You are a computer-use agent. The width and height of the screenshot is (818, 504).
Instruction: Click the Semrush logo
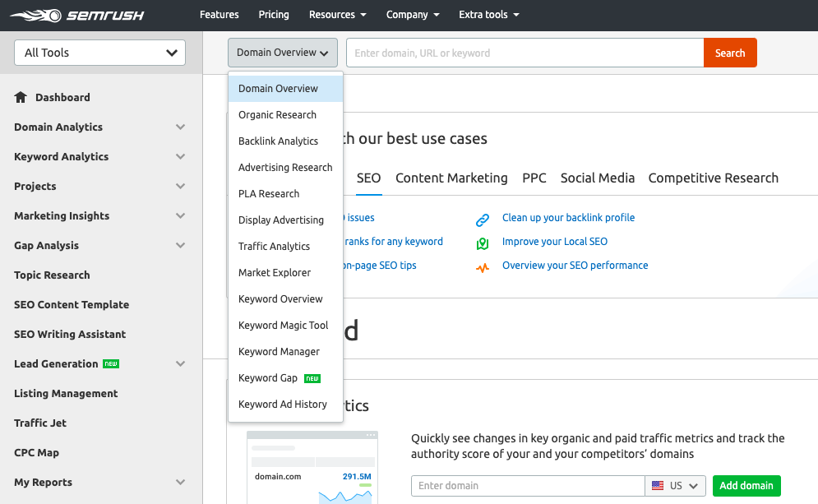point(77,15)
